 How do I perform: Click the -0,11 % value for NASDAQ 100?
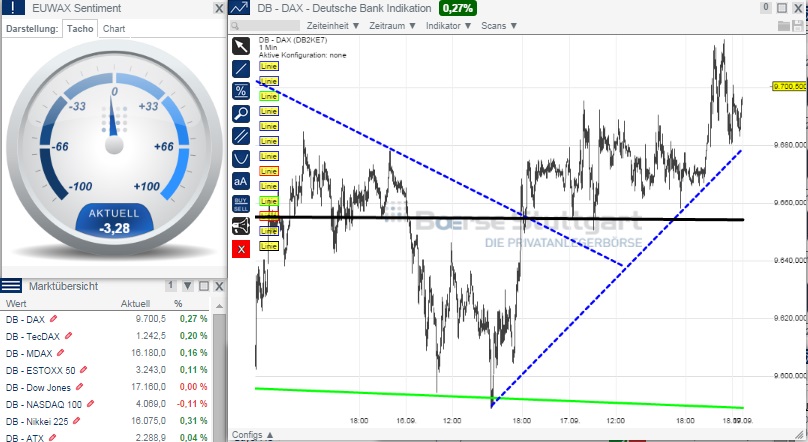pyautogui.click(x=192, y=404)
